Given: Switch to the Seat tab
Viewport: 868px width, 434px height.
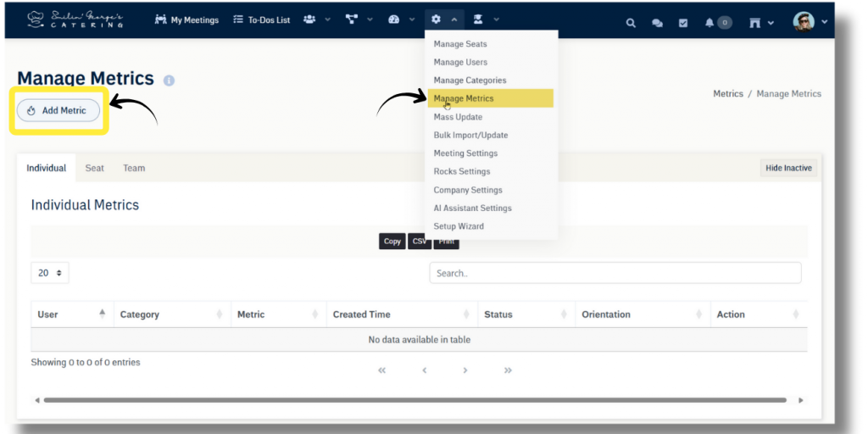Looking at the screenshot, I should [94, 168].
